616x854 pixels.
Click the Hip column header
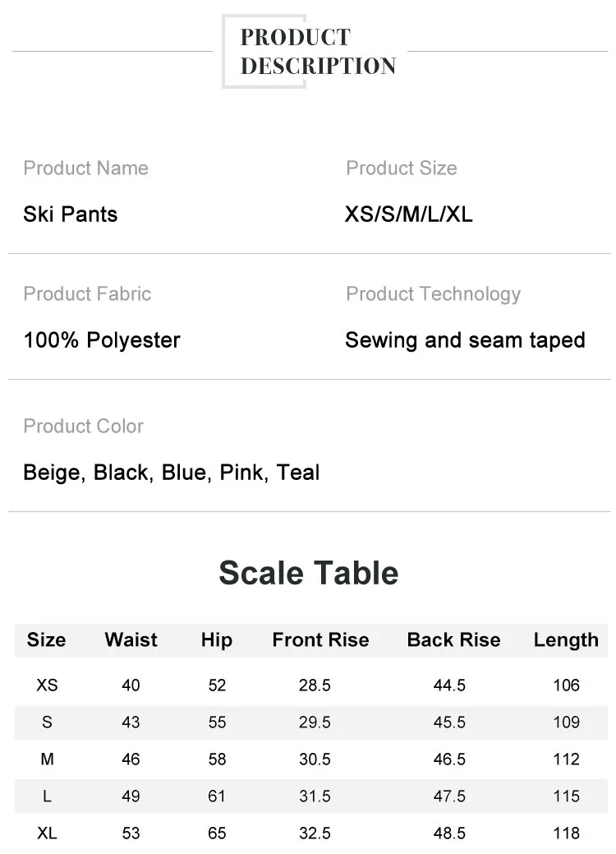tap(216, 640)
